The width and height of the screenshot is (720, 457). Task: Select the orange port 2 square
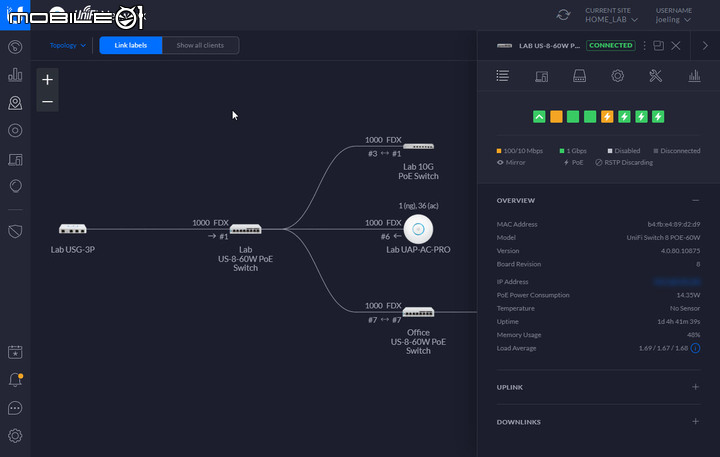tap(556, 117)
